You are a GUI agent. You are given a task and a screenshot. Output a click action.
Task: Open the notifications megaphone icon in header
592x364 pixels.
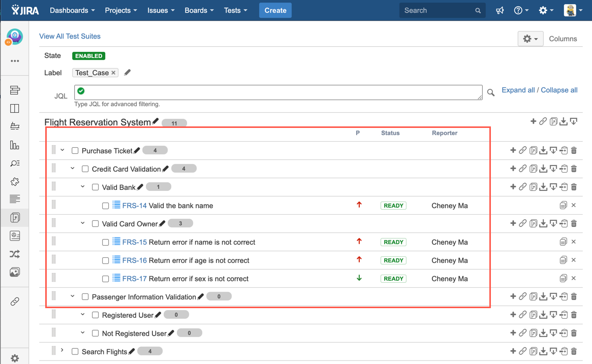[500, 11]
